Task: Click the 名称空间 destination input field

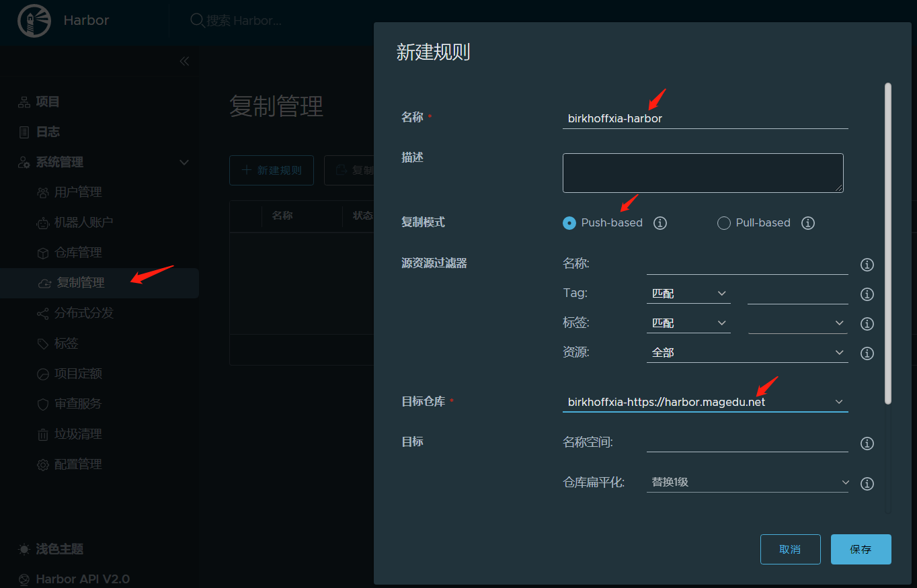Action: (x=748, y=443)
